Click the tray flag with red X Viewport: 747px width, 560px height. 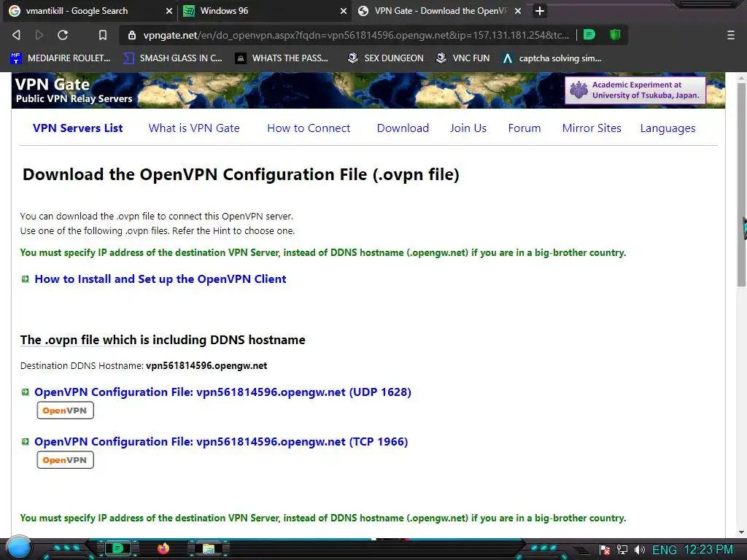[605, 550]
